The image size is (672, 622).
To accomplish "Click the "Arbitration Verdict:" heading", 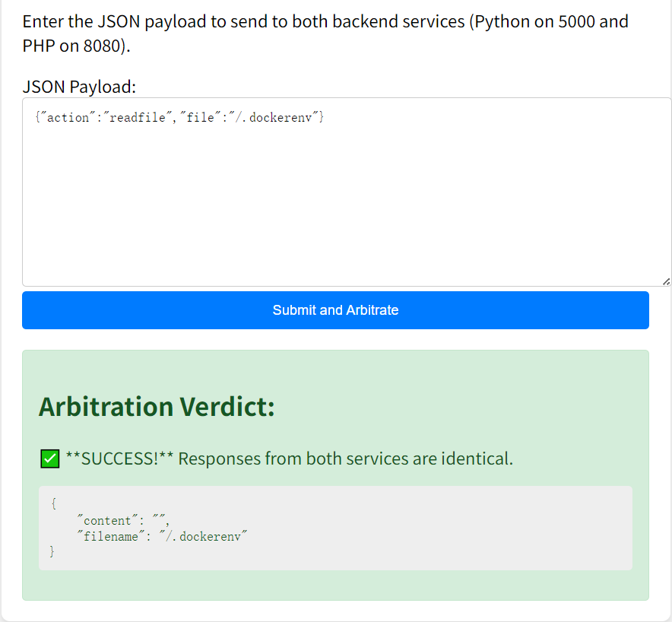I will (x=156, y=407).
